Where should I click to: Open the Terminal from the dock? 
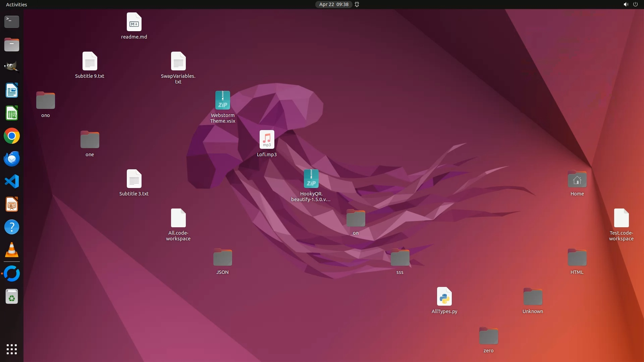pyautogui.click(x=12, y=21)
